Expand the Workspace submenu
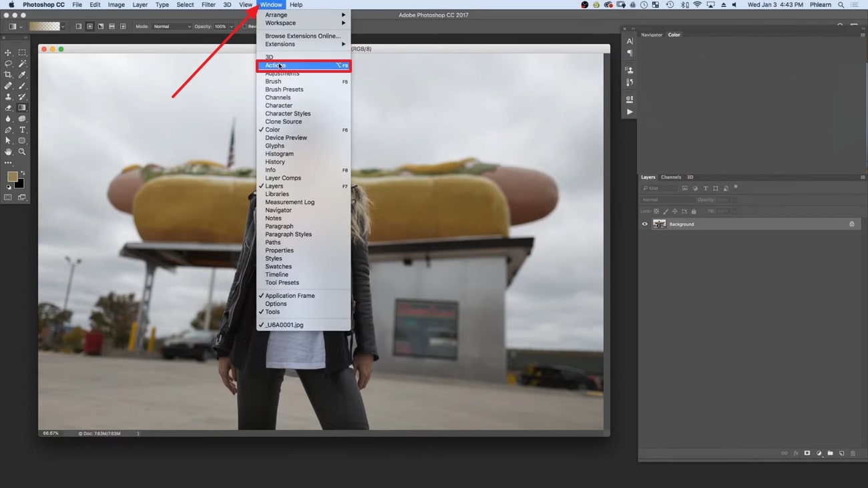The height and width of the screenshot is (488, 868). (304, 23)
